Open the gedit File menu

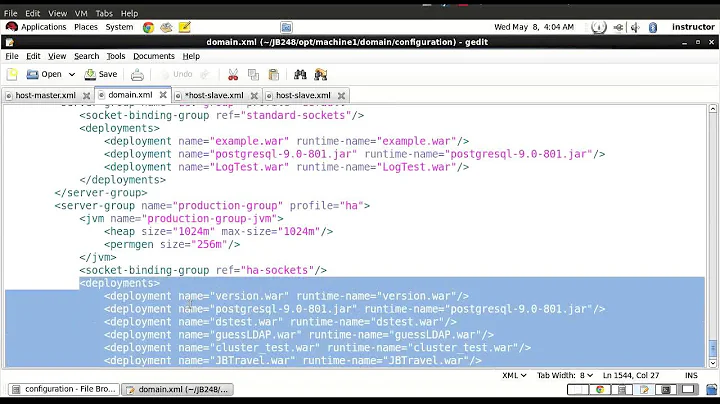12,56
